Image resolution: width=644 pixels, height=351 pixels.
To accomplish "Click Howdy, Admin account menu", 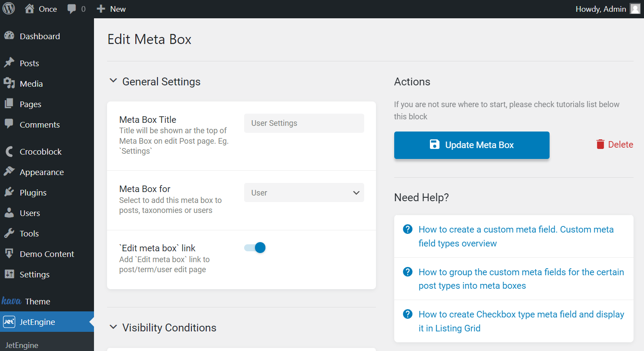I will (607, 9).
